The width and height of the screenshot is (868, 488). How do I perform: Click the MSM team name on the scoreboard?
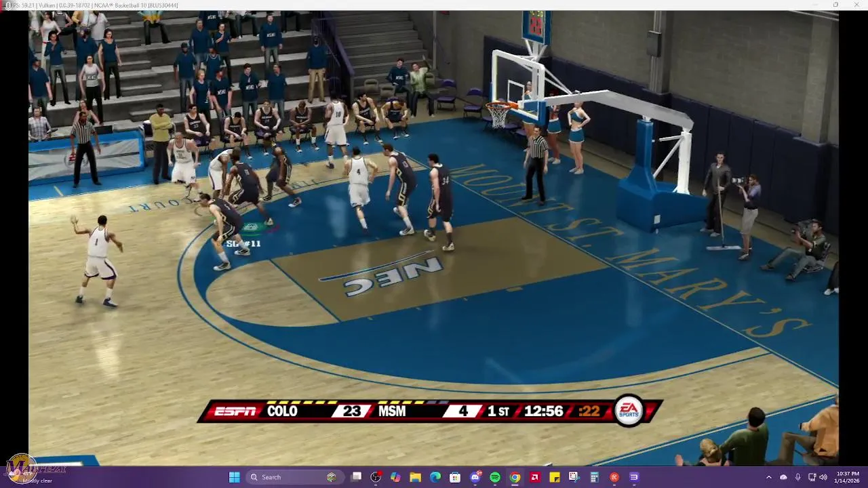click(x=392, y=411)
